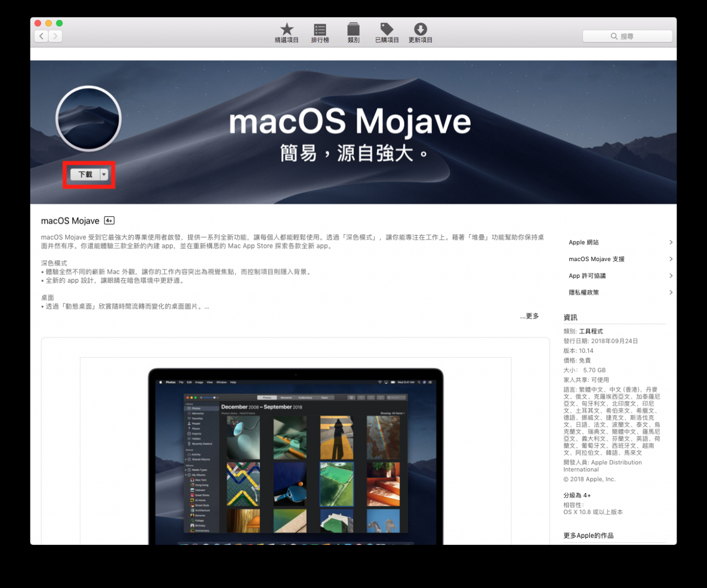Screen dimensions: 707x588
Task: Click chevron next to macOS Mojave 支援
Action: (671, 259)
